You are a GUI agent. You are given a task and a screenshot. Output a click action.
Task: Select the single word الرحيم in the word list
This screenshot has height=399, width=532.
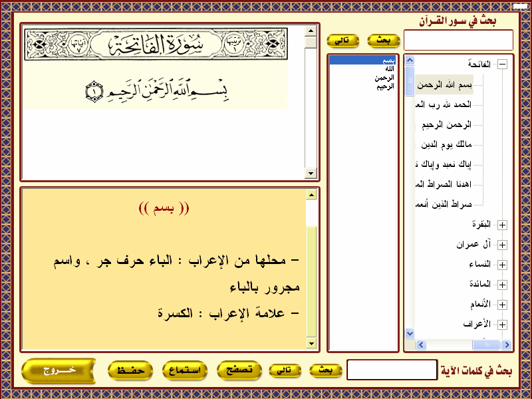point(386,86)
